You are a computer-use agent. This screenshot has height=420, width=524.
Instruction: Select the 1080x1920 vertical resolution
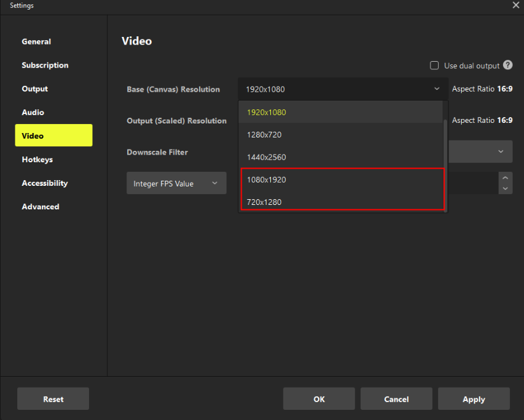pyautogui.click(x=266, y=179)
